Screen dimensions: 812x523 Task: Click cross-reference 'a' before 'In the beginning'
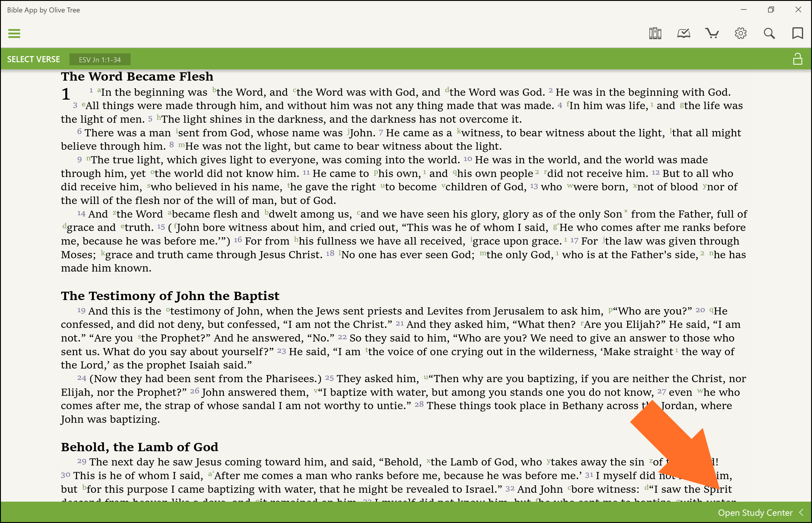[x=99, y=90]
